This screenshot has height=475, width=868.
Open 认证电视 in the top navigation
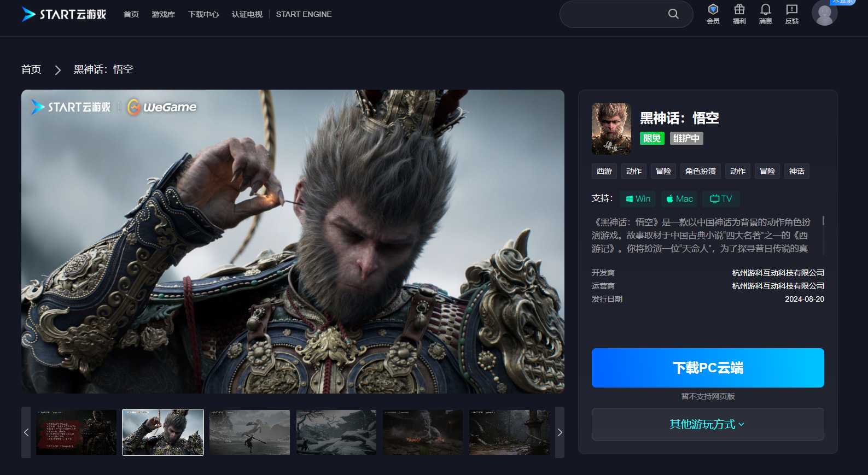tap(247, 14)
